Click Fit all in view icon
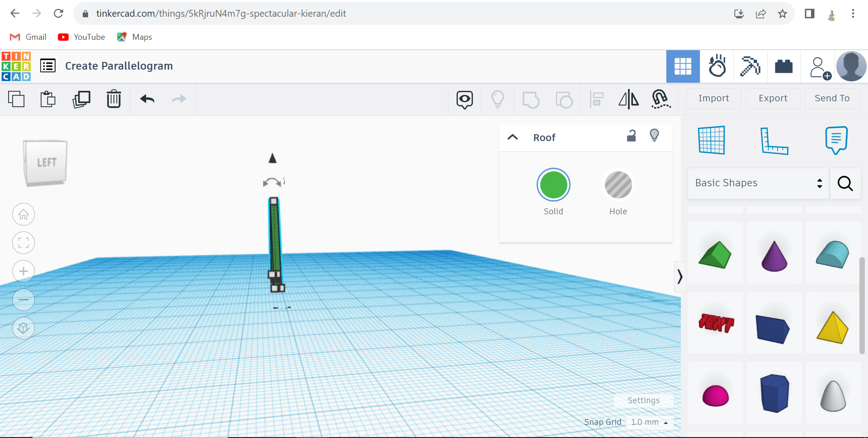 24,243
